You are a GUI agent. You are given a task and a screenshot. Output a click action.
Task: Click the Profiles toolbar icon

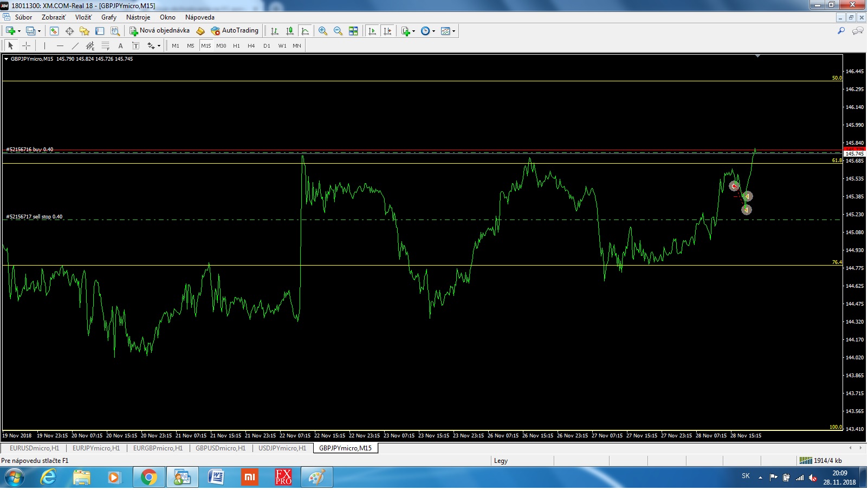30,31
